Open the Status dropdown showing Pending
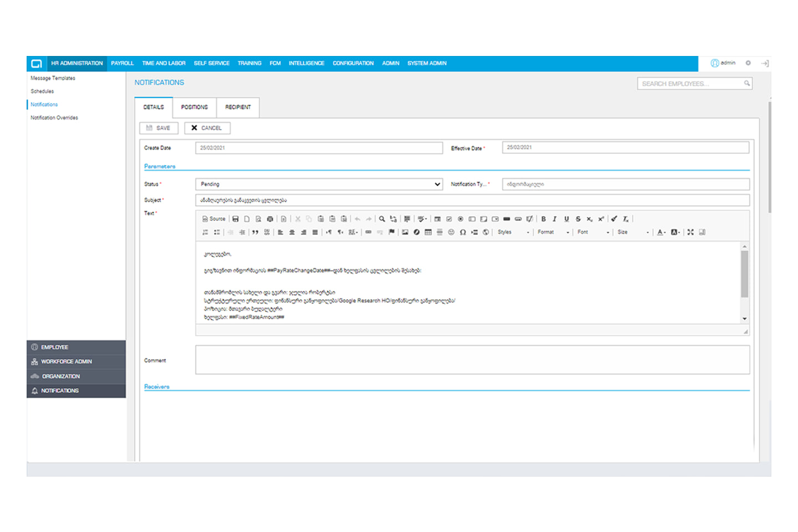The image size is (798, 532). tap(319, 184)
